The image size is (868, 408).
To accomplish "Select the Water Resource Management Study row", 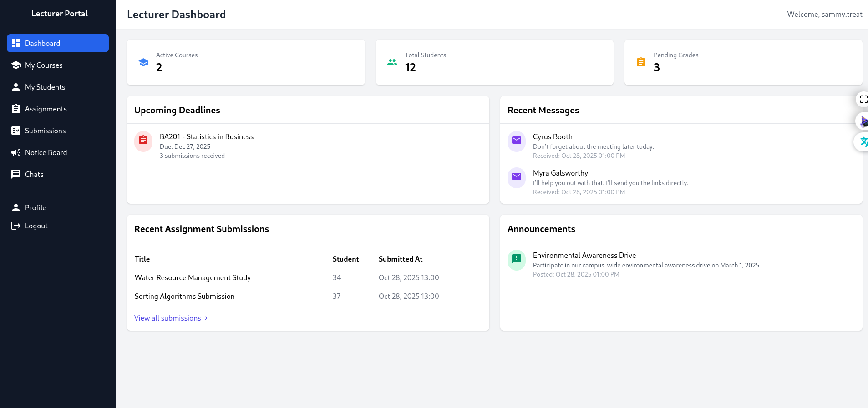I will pyautogui.click(x=193, y=277).
